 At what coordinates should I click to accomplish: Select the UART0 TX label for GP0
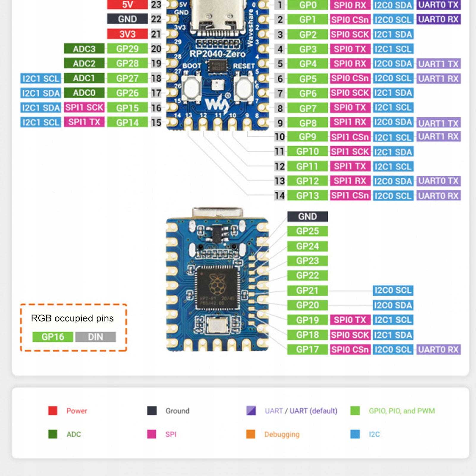439,5
